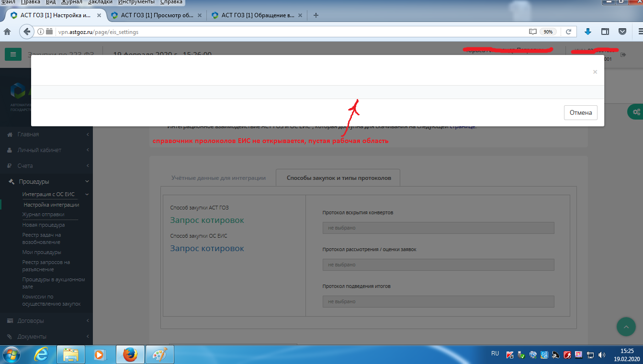Open Журнал отправки in the sidebar
This screenshot has height=364, width=643.
pos(43,215)
